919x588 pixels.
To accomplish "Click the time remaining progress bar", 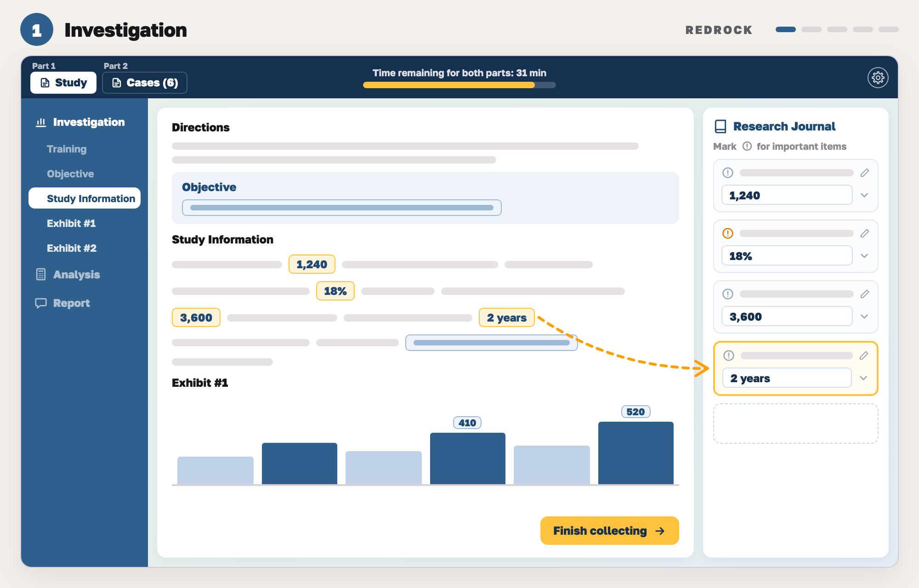I will (x=459, y=85).
